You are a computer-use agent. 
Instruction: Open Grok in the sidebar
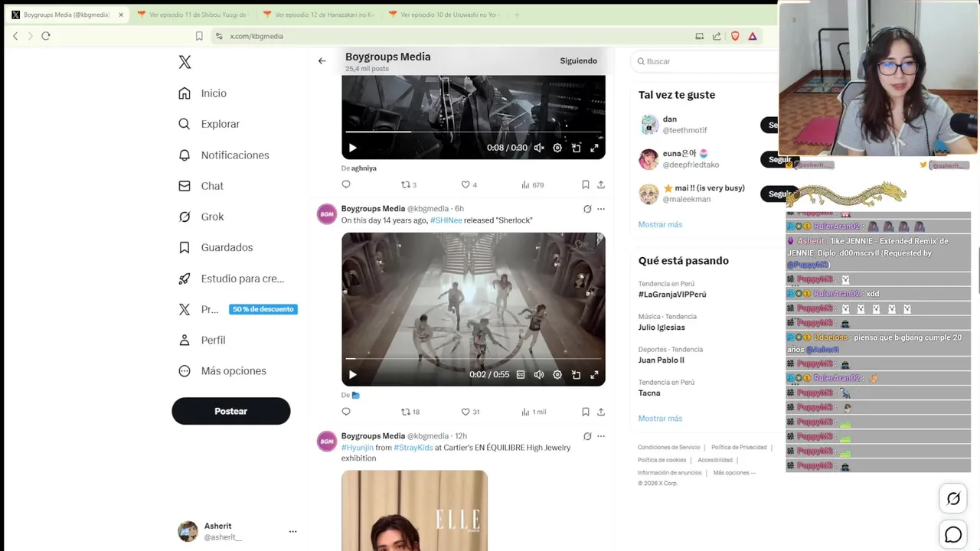201,217
